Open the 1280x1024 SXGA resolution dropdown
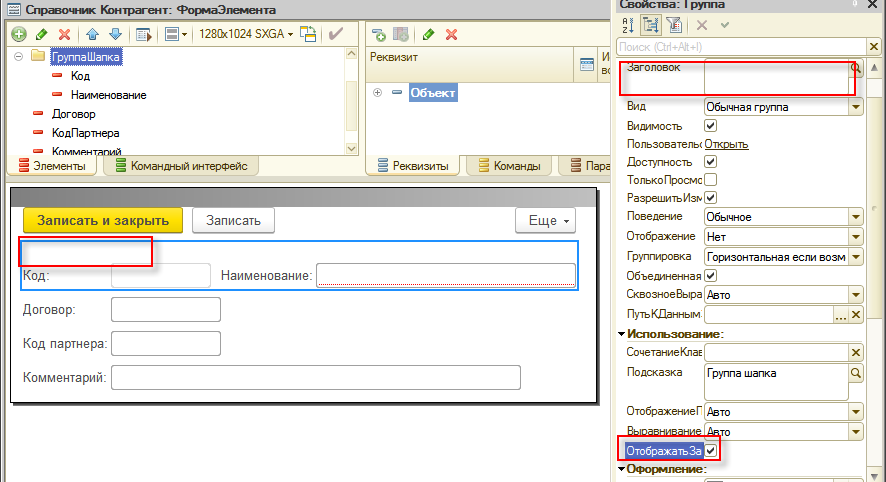886x482 pixels. pyautogui.click(x=243, y=34)
